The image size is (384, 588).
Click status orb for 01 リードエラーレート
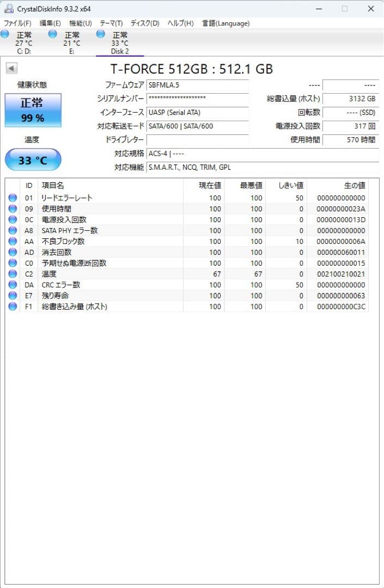pyautogui.click(x=13, y=198)
